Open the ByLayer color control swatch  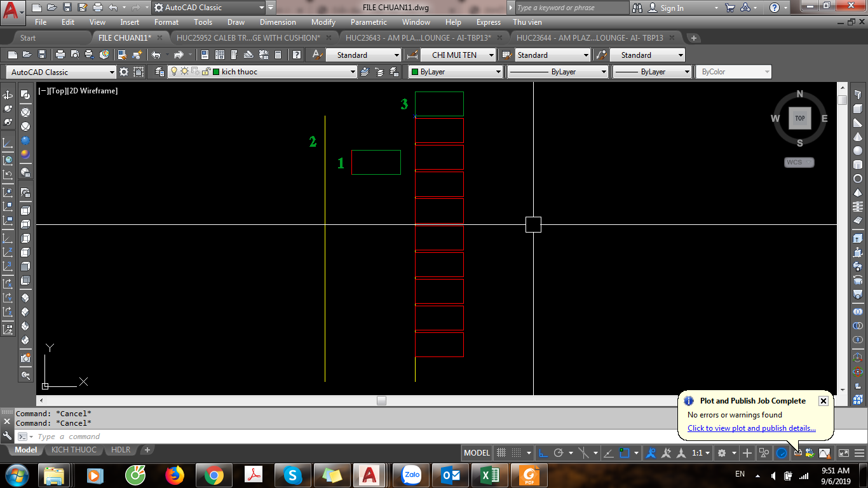(455, 72)
